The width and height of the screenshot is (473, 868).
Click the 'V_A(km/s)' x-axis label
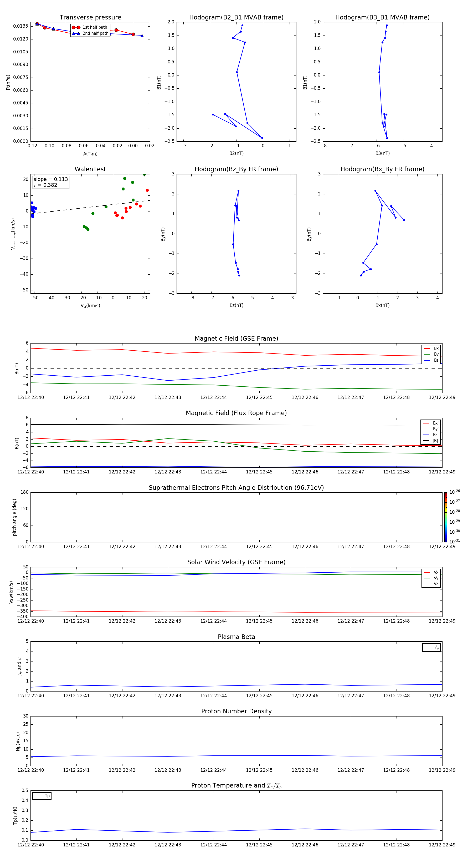click(90, 306)
